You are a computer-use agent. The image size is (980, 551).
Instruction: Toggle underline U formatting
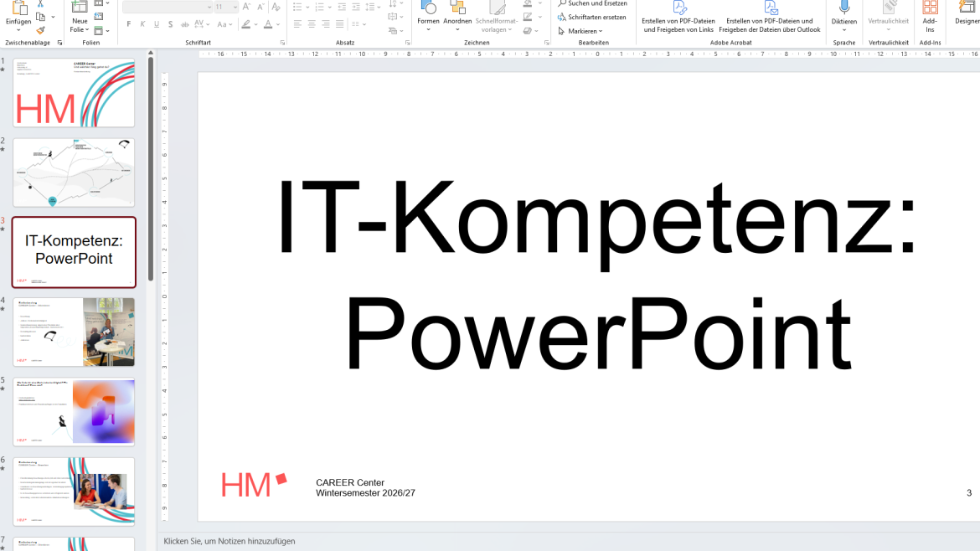pos(157,24)
